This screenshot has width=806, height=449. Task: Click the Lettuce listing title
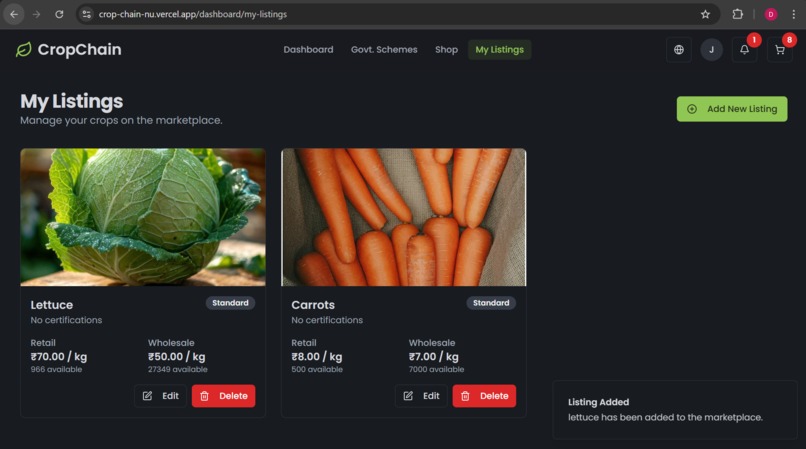51,305
